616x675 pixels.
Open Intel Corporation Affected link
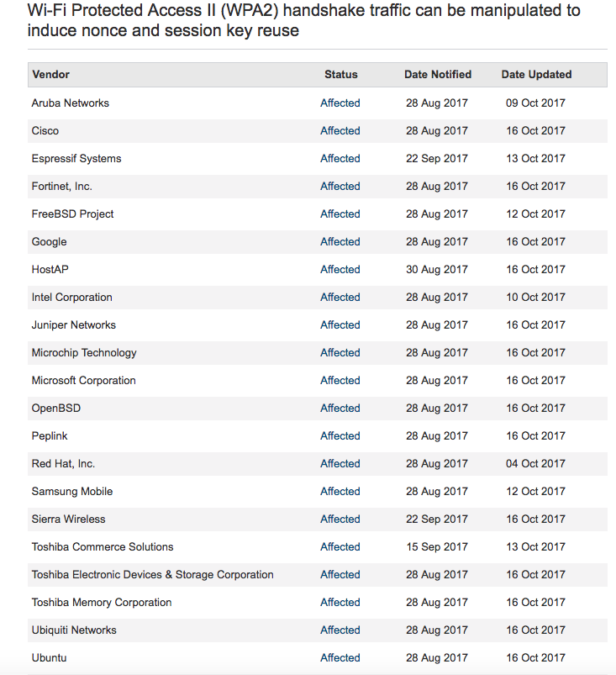340,298
